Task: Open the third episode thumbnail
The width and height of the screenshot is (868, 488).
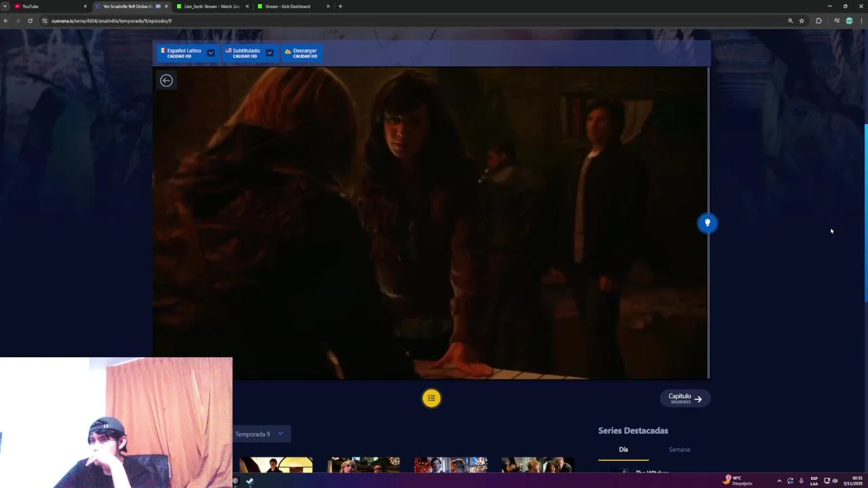Action: 451,465
